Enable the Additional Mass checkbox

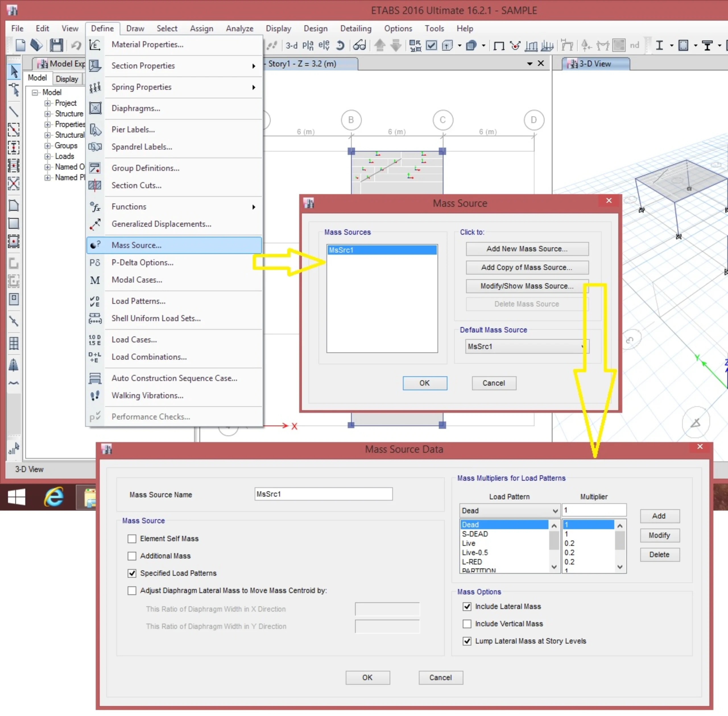pos(132,556)
